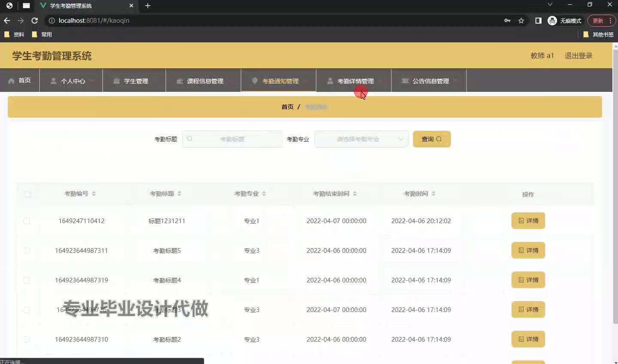Open the 考勤专业 select dropdown
This screenshot has width=618, height=364.
(361, 139)
